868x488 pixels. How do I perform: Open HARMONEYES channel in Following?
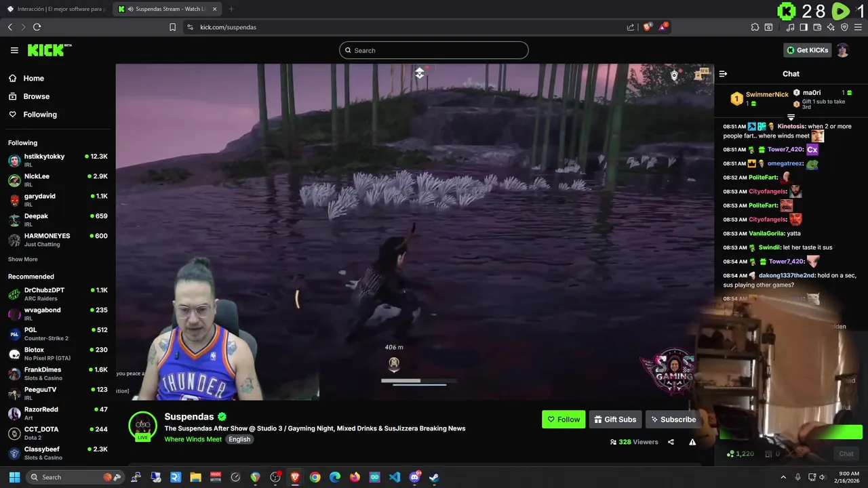[58, 239]
